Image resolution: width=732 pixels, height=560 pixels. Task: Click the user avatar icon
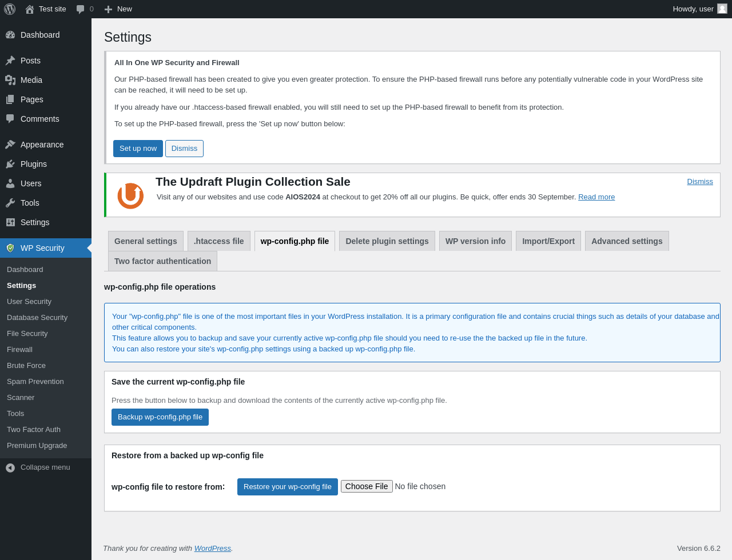[x=722, y=9]
